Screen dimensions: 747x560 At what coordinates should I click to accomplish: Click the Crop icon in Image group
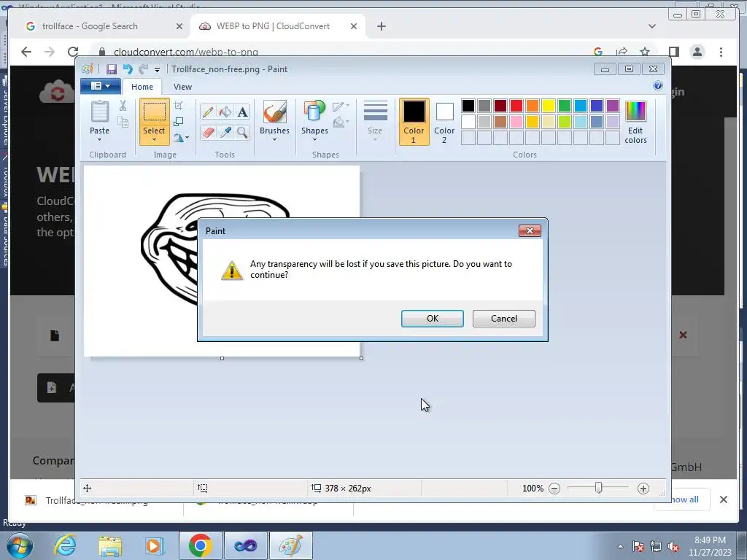pos(179,106)
